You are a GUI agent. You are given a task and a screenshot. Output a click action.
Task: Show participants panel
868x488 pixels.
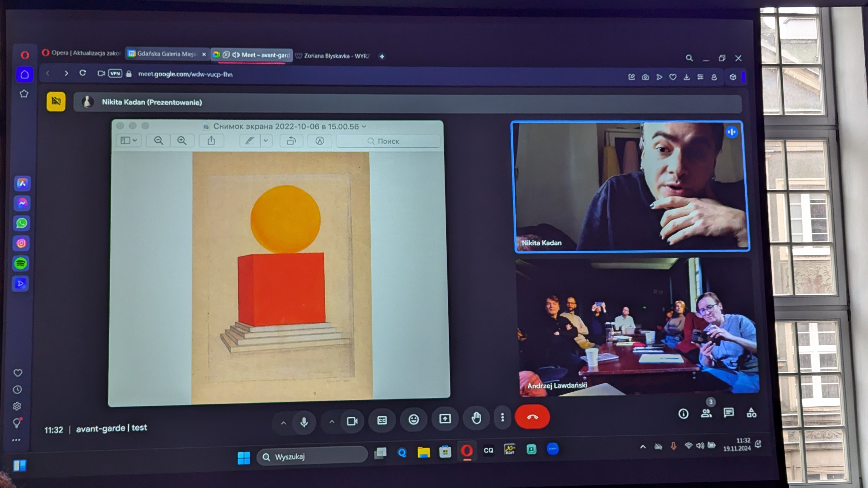pyautogui.click(x=706, y=413)
